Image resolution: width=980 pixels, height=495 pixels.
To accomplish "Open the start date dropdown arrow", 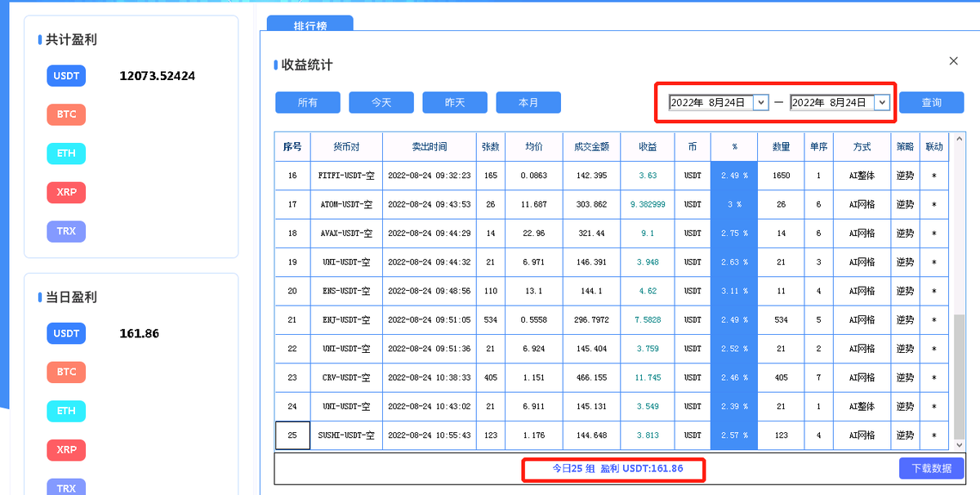I will [761, 102].
